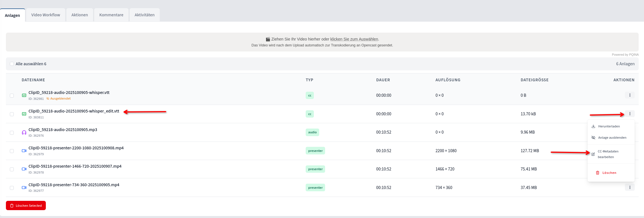The image size is (644, 218).
Task: Open actions menu for the 734-360 mp4
Action: click(630, 187)
